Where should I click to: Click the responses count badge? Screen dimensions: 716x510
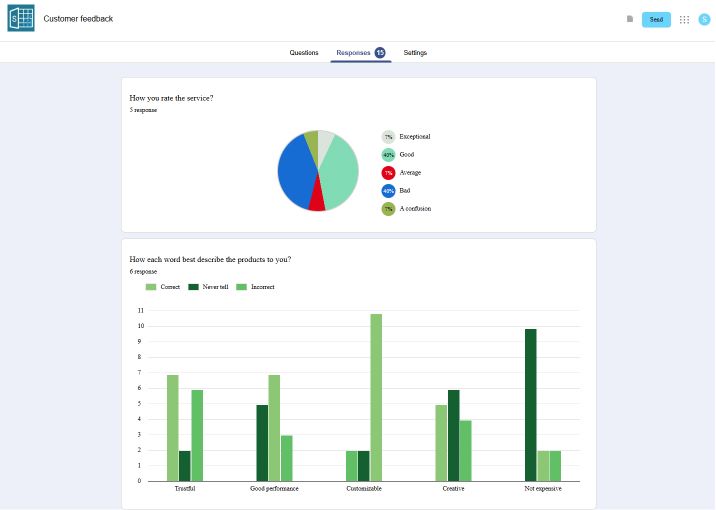[x=380, y=52]
